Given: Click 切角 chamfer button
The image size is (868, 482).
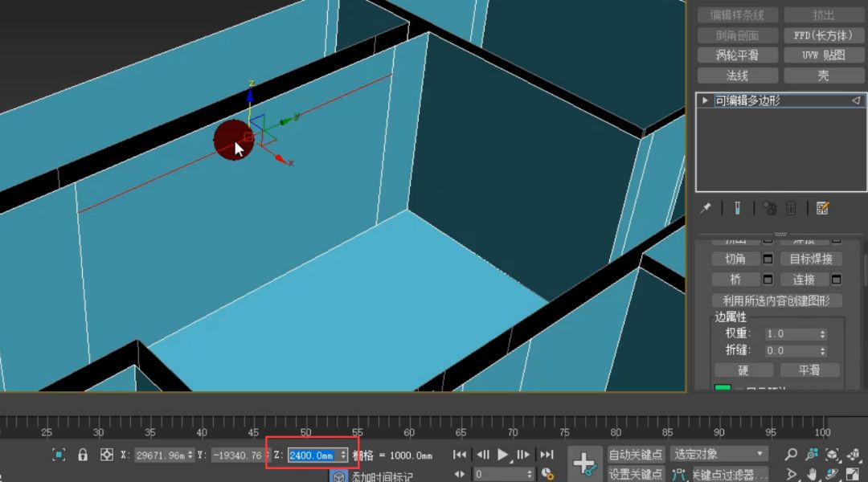Looking at the screenshot, I should pyautogui.click(x=735, y=259).
